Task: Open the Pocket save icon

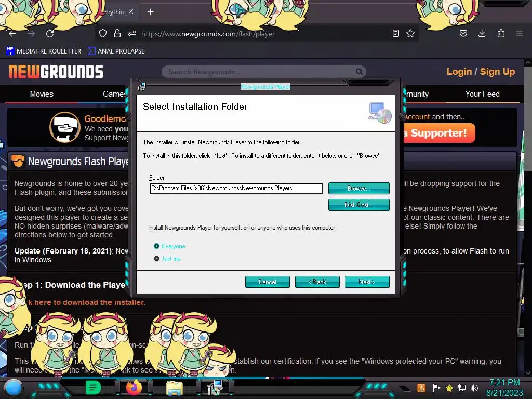Action: point(463,33)
